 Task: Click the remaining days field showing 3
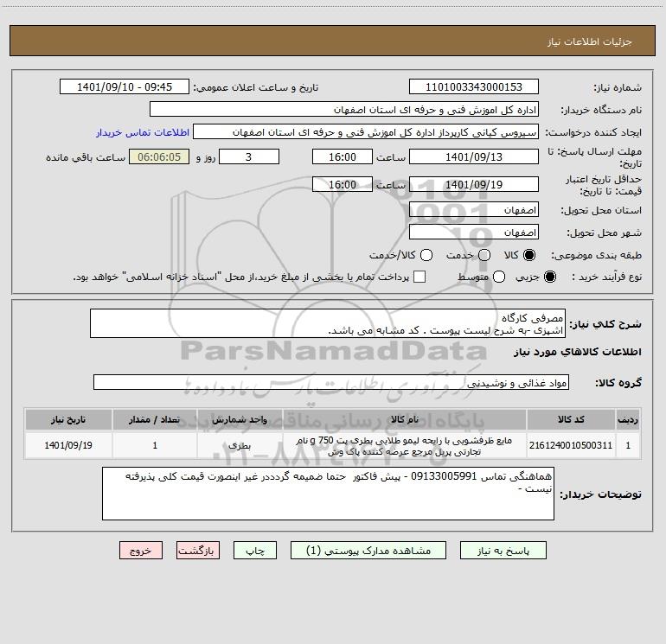249,156
